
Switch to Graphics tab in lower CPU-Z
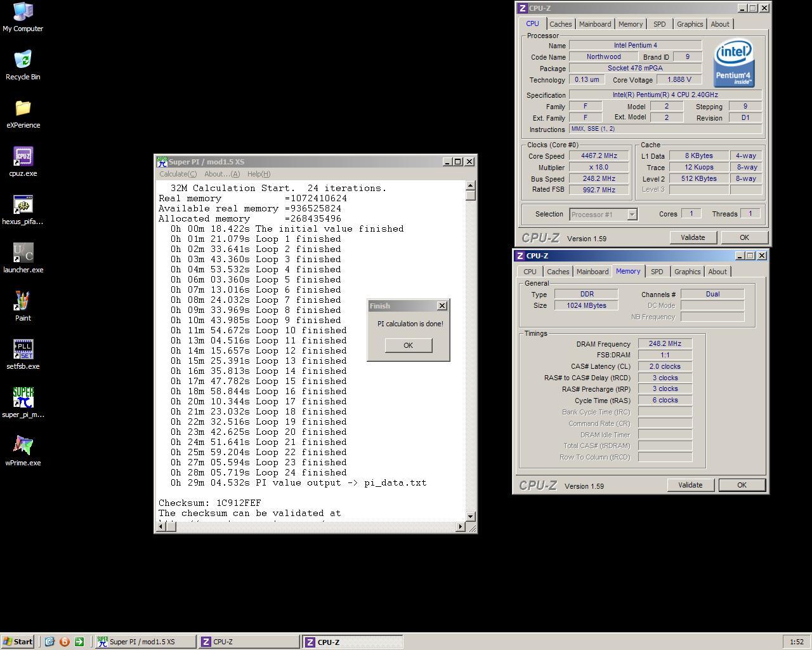tap(687, 272)
